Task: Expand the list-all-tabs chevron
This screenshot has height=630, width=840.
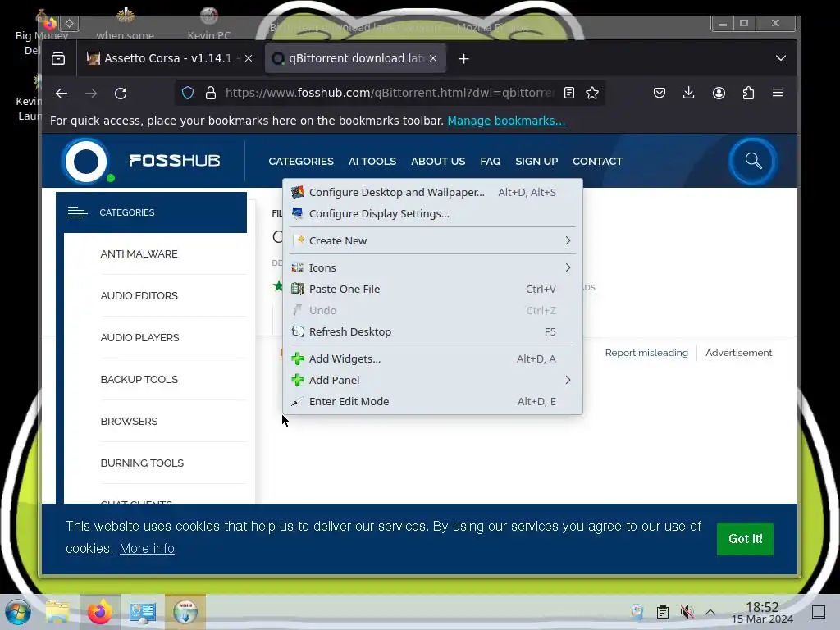Action: (x=781, y=58)
